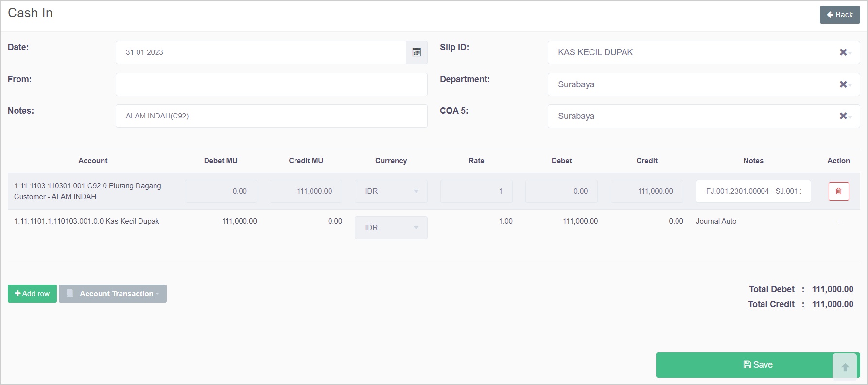Open the calendar date picker icon

(417, 52)
